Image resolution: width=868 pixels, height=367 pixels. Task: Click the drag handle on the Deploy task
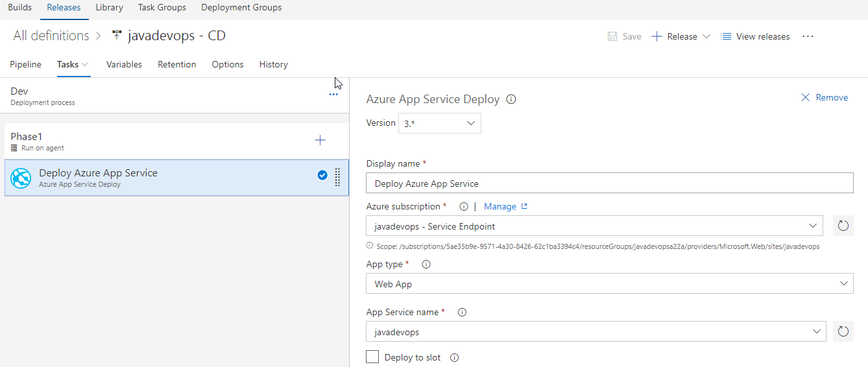click(x=337, y=177)
